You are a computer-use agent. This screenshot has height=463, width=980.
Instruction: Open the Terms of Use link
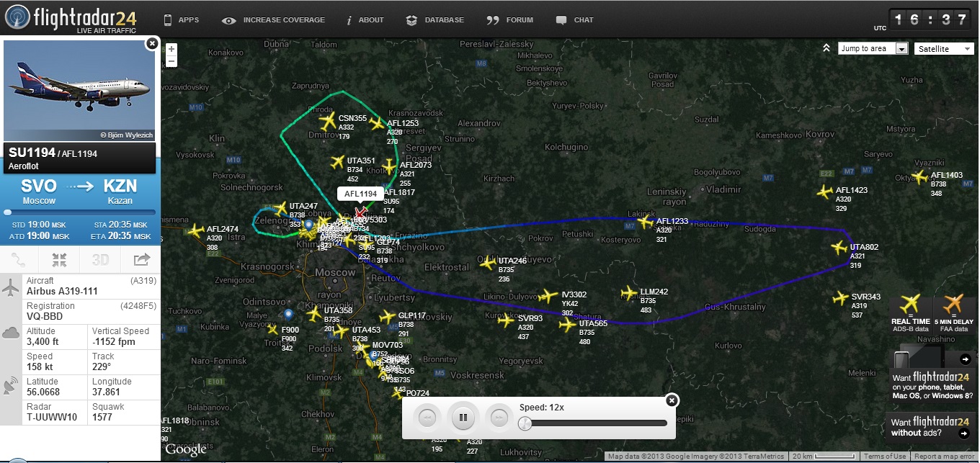tap(885, 457)
